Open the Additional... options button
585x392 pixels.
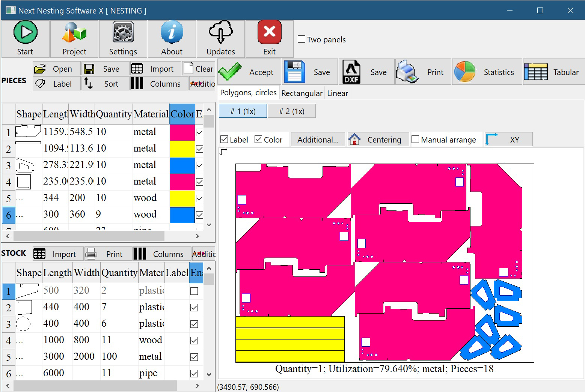318,140
